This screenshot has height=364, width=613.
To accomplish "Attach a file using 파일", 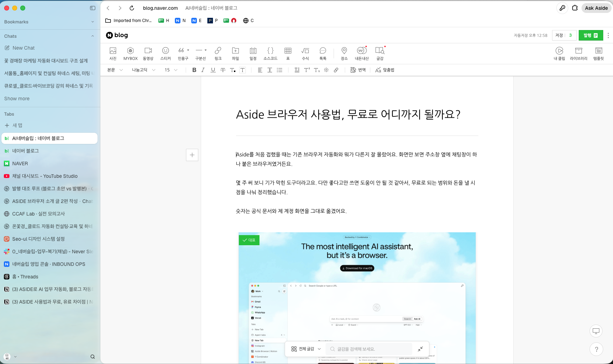I will pos(235,53).
